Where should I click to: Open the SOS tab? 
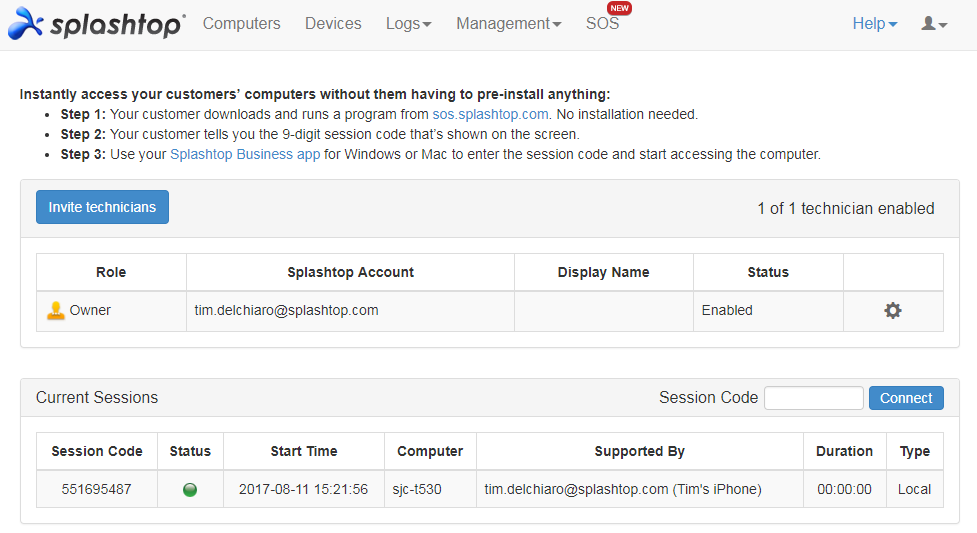[602, 24]
